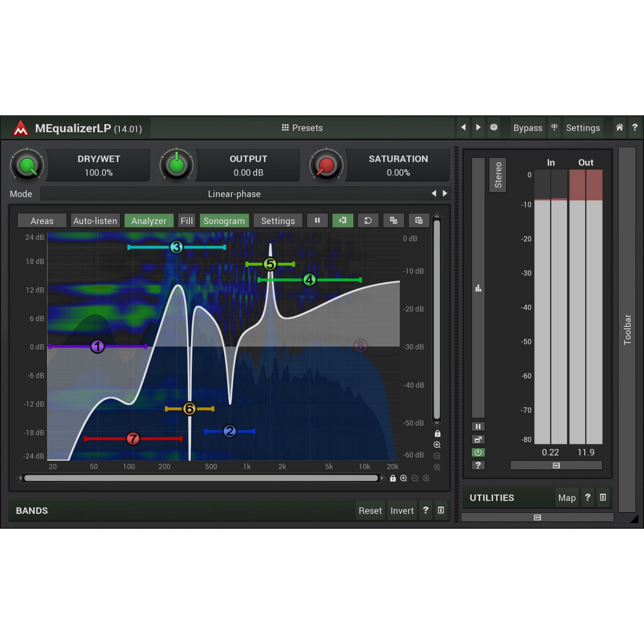
Task: Toggle the green normalize button in the graph toolbar
Action: pos(343,221)
